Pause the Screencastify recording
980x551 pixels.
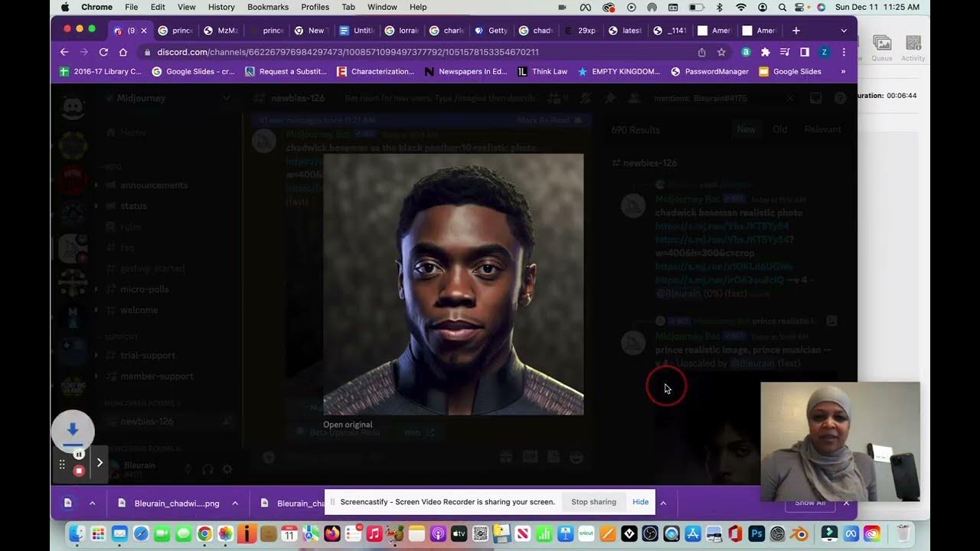(78, 455)
